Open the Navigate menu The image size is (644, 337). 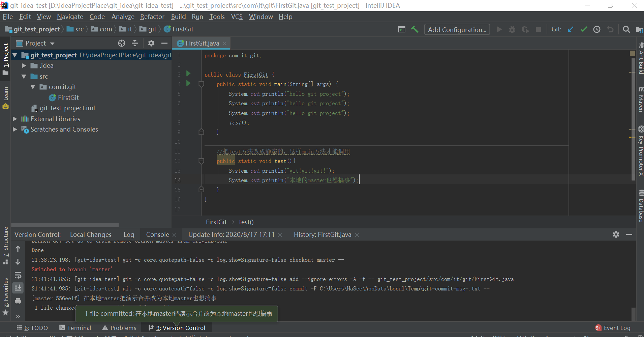70,17
